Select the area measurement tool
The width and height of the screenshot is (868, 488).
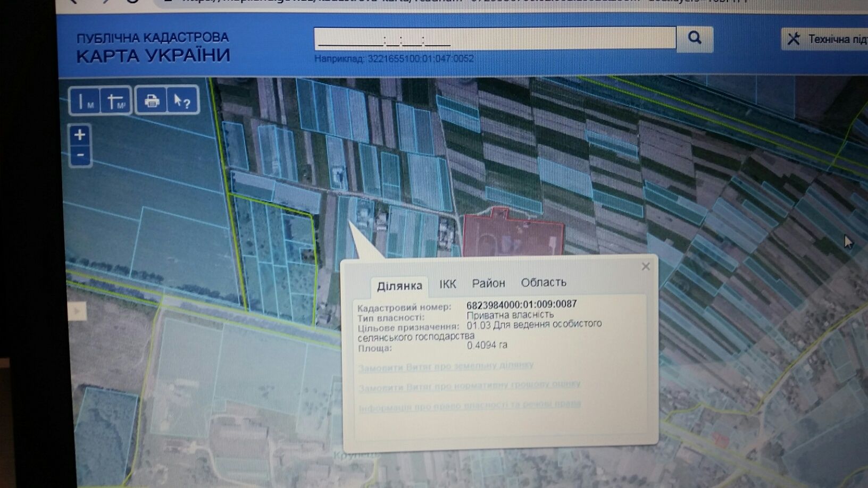click(115, 100)
